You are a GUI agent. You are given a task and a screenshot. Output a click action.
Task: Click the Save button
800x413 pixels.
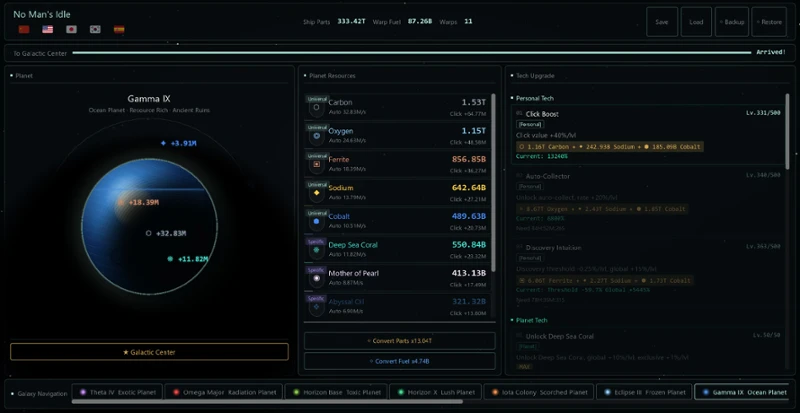(662, 22)
